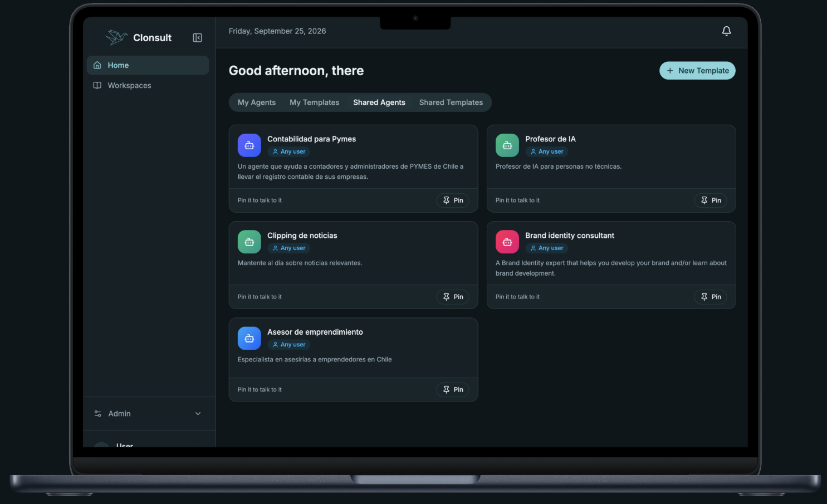Switch to My Agents tab
Screen dimensions: 827x504
click(x=257, y=102)
